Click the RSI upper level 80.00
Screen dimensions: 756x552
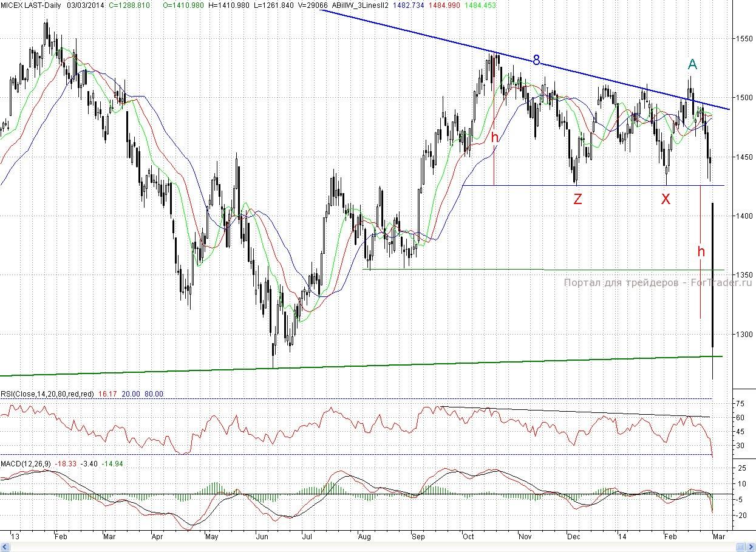[154, 394]
